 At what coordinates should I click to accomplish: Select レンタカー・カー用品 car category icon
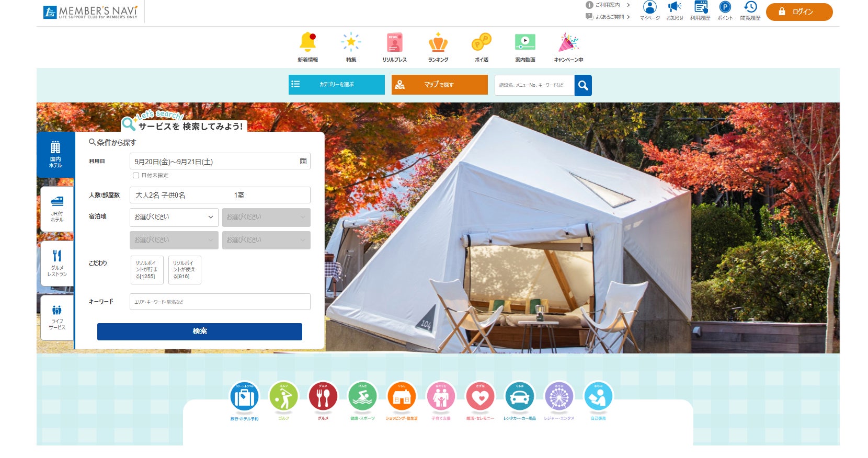[x=520, y=397]
